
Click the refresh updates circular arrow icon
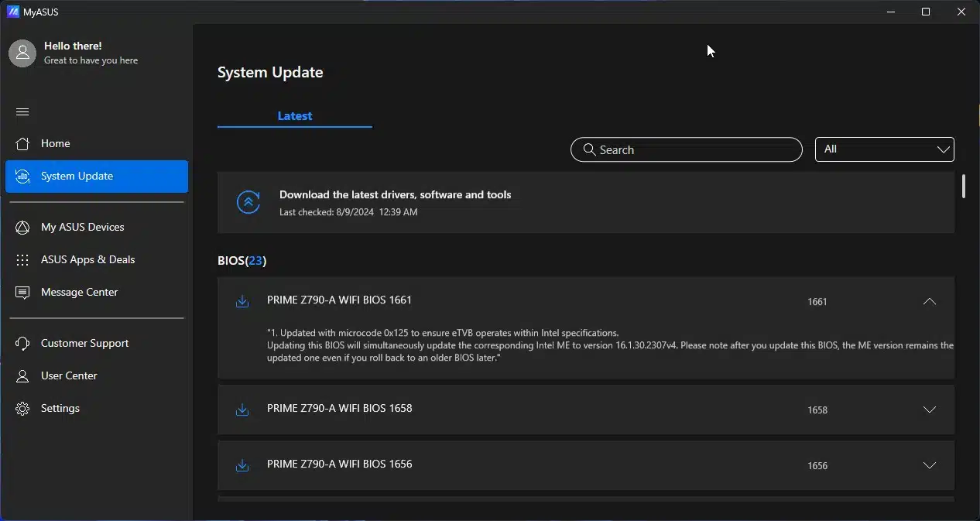[x=248, y=203]
